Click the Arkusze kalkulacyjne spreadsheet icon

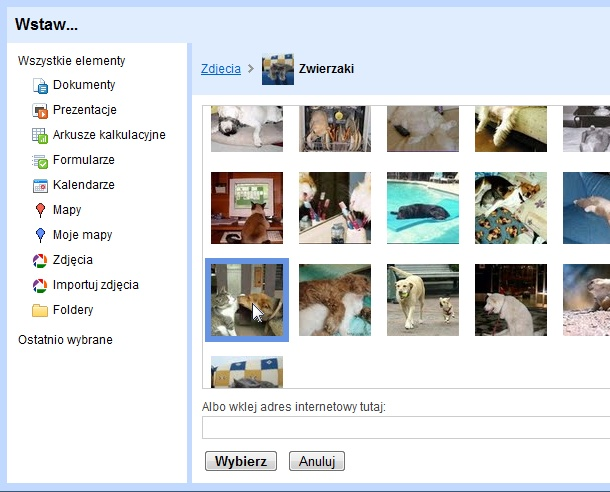(40, 135)
